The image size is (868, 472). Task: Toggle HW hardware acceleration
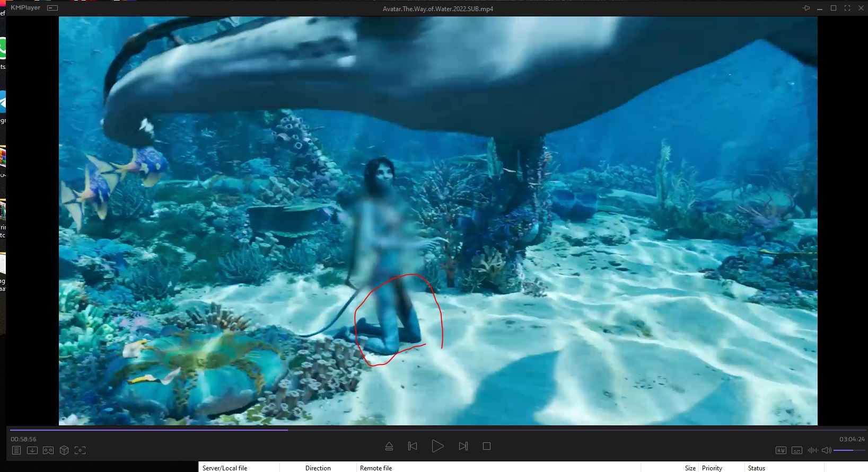pyautogui.click(x=781, y=450)
